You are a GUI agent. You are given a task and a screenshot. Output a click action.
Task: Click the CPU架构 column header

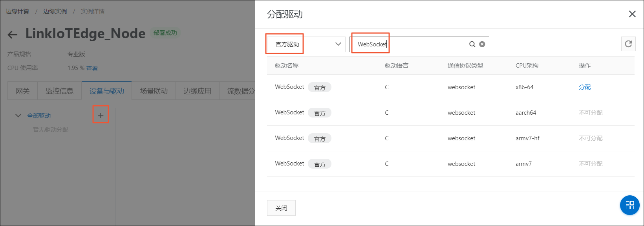coord(527,66)
